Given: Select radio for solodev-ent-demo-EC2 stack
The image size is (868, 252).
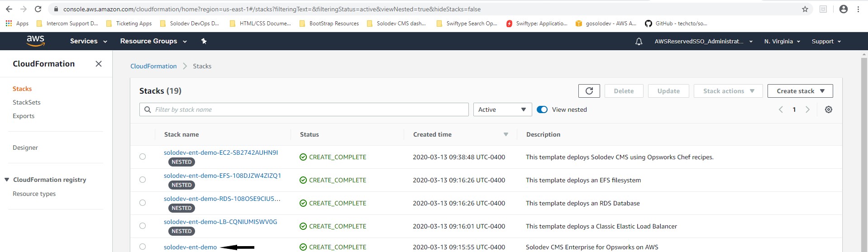Looking at the screenshot, I should pyautogui.click(x=143, y=157).
